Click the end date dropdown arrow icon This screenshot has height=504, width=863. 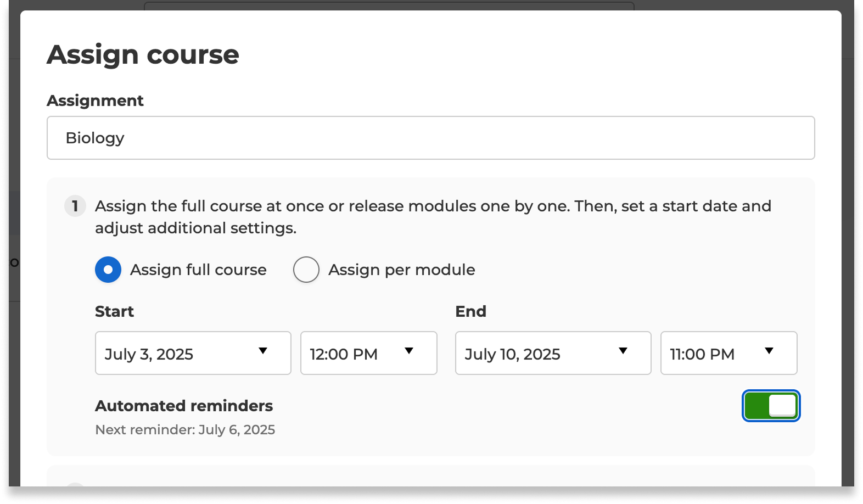click(623, 351)
